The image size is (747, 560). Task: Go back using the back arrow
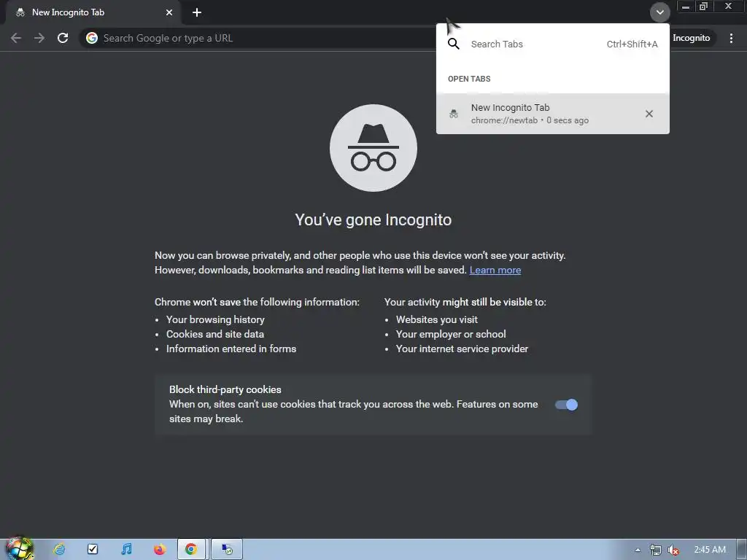tap(16, 38)
